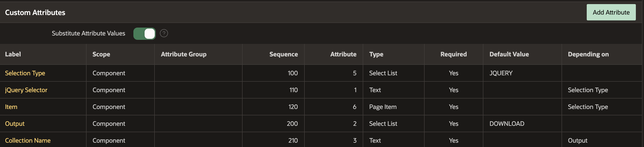The height and width of the screenshot is (147, 644).
Task: Sort the table by Type column
Action: coord(376,54)
